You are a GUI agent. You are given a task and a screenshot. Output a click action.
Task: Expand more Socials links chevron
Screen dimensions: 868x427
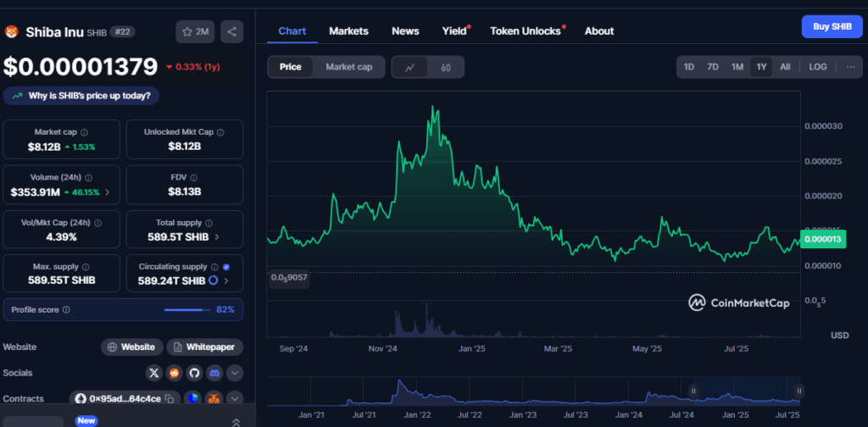[x=235, y=374]
